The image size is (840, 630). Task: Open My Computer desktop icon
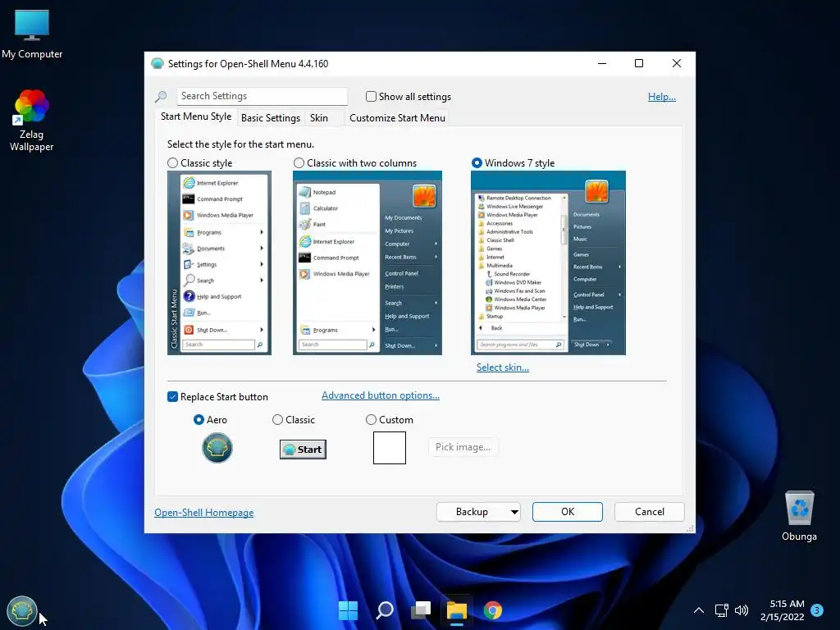click(32, 34)
